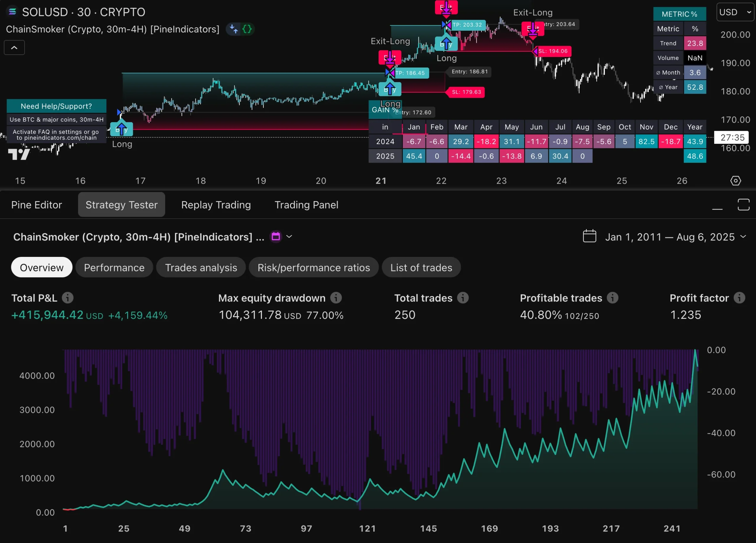Select the Strategy Tester tab
Image resolution: width=756 pixels, height=543 pixels.
[x=121, y=205]
